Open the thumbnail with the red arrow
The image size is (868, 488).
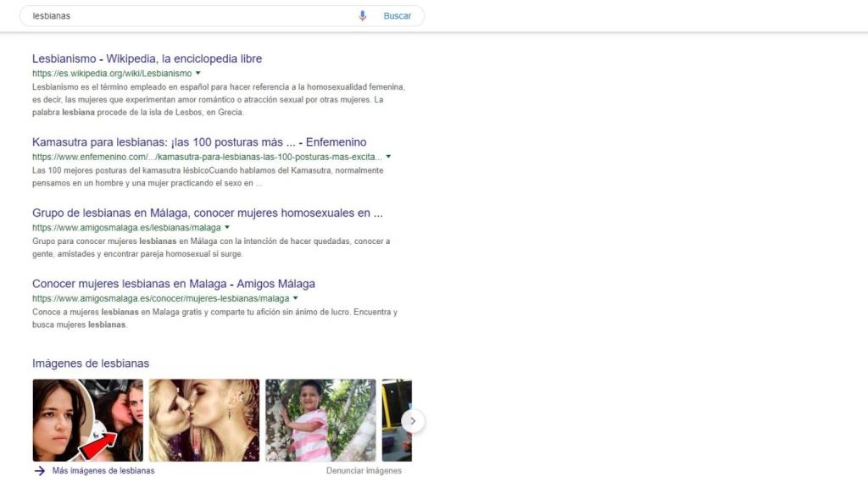(x=87, y=420)
